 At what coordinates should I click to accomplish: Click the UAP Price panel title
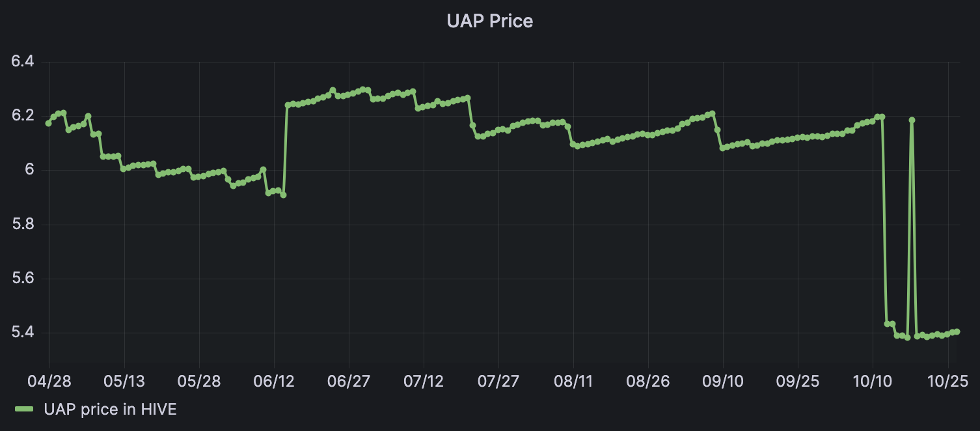(490, 21)
